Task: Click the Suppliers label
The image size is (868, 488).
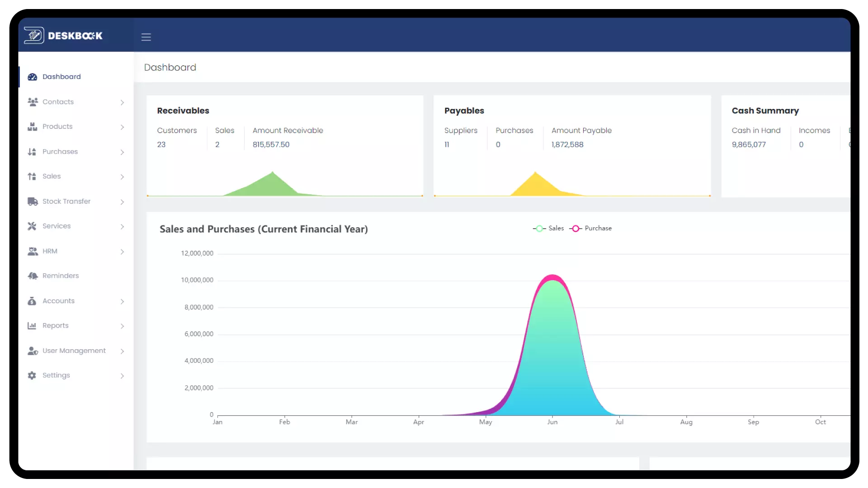Action: click(461, 131)
